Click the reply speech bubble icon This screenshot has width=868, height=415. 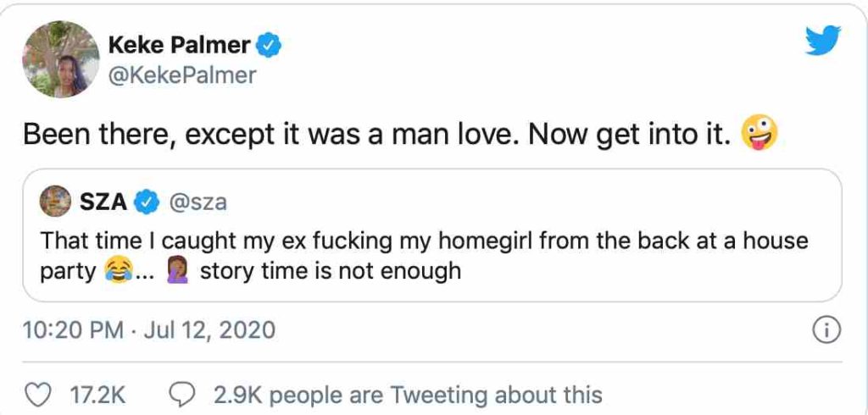click(182, 394)
